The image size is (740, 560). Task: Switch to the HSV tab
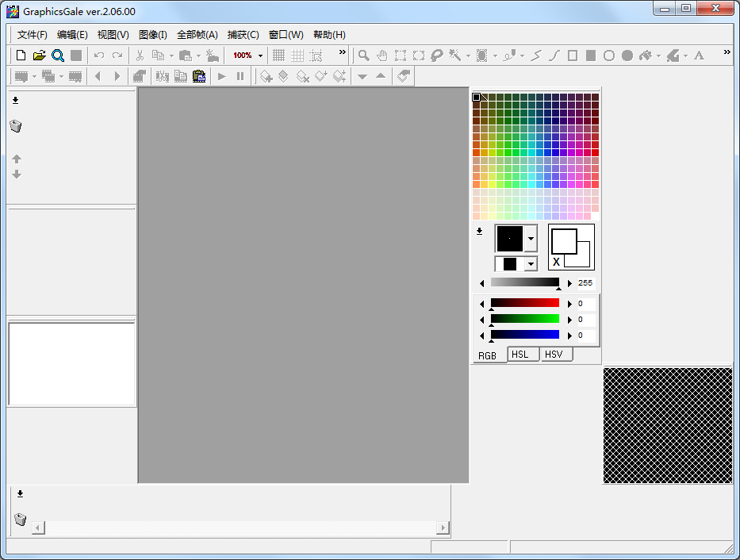click(x=557, y=355)
